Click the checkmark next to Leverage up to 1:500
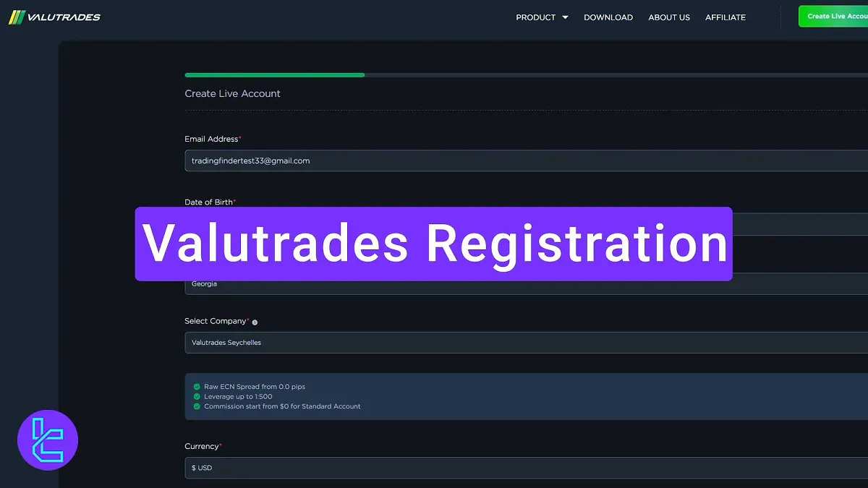 (x=195, y=396)
